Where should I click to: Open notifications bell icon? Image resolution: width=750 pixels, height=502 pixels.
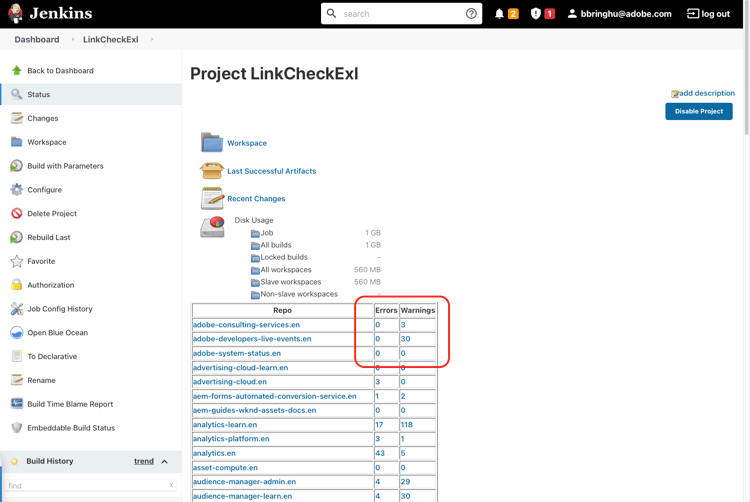(x=499, y=14)
